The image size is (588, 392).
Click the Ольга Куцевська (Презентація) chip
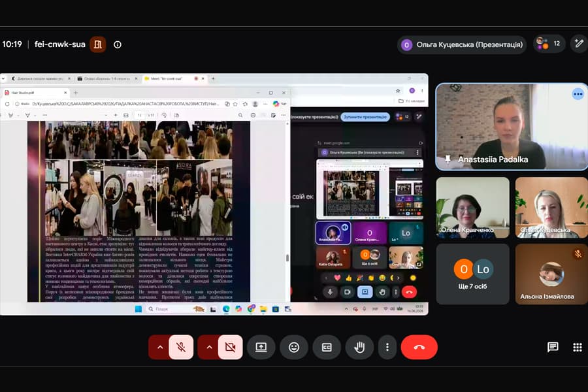click(462, 44)
